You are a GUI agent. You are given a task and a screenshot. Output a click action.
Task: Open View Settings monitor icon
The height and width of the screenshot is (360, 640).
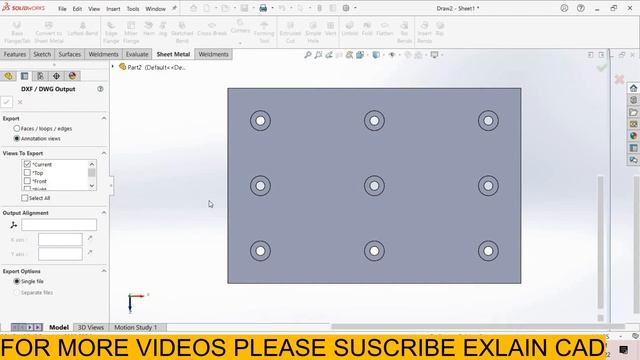434,55
